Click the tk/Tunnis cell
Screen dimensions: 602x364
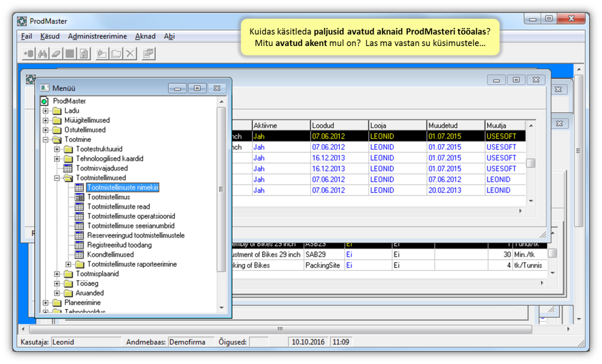coord(530,265)
